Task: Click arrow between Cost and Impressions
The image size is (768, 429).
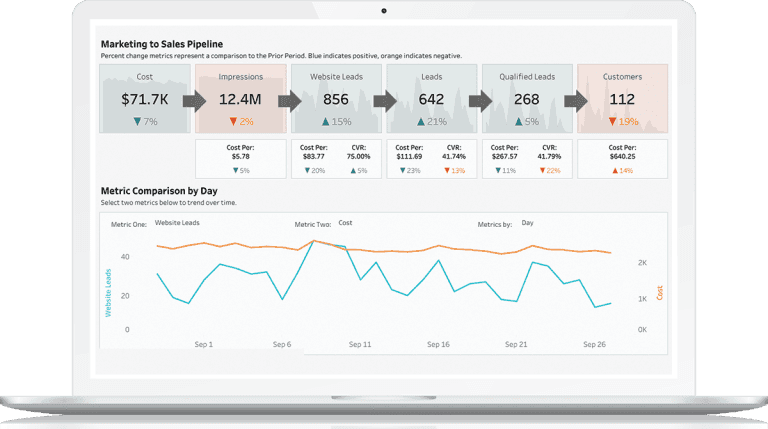Action: 194,101
